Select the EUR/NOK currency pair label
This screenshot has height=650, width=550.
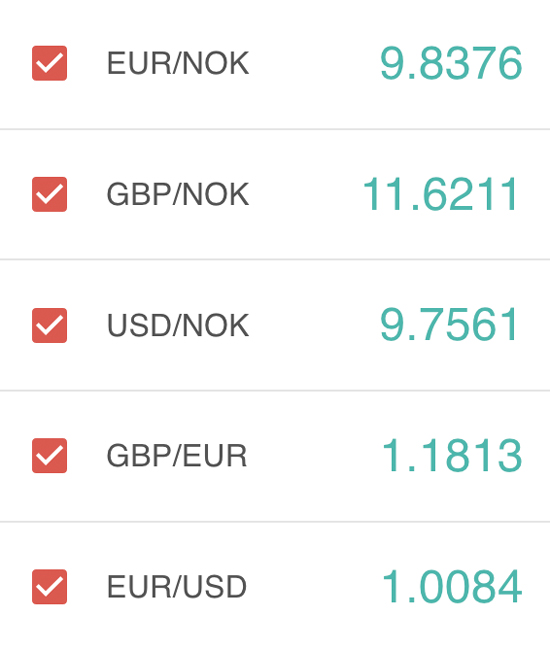(178, 63)
